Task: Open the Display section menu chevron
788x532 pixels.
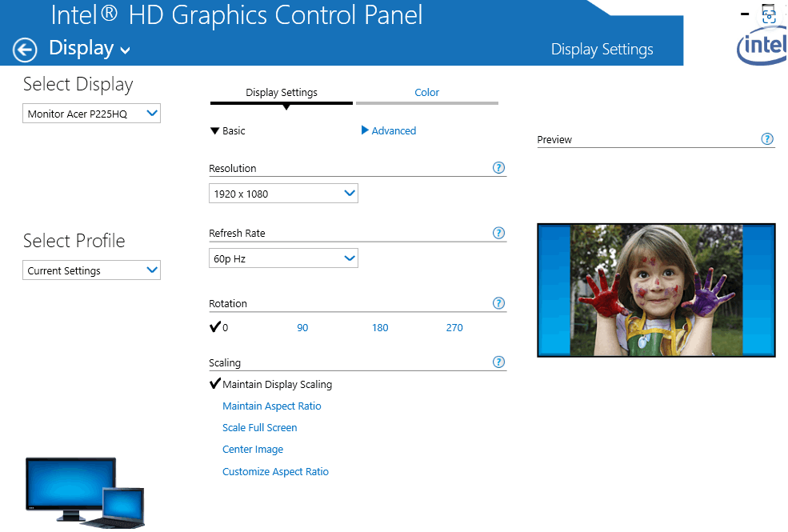Action: click(125, 50)
